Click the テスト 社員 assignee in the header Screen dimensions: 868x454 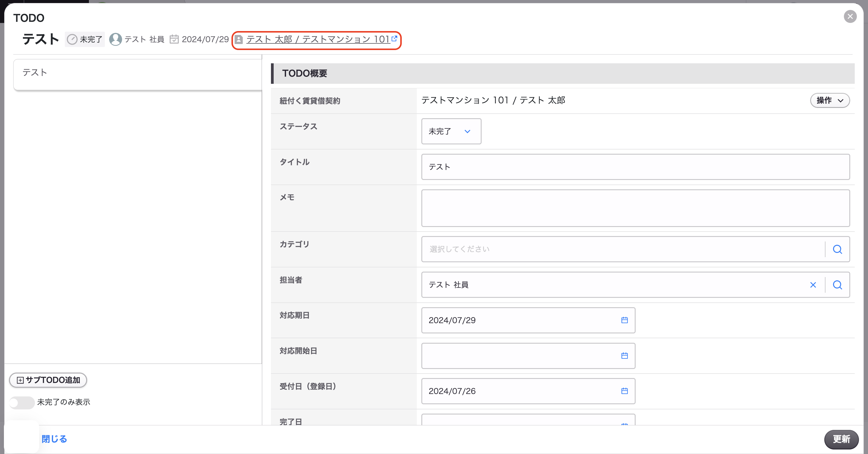pos(144,39)
